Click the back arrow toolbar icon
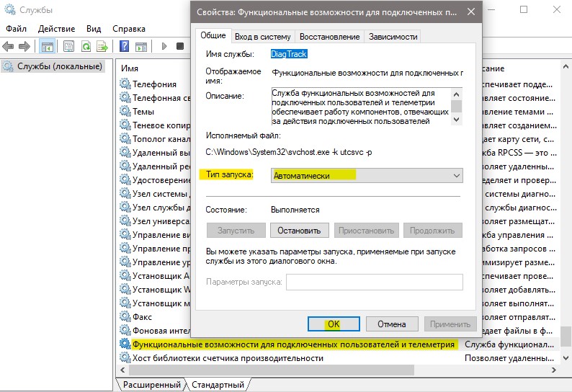 (8, 46)
